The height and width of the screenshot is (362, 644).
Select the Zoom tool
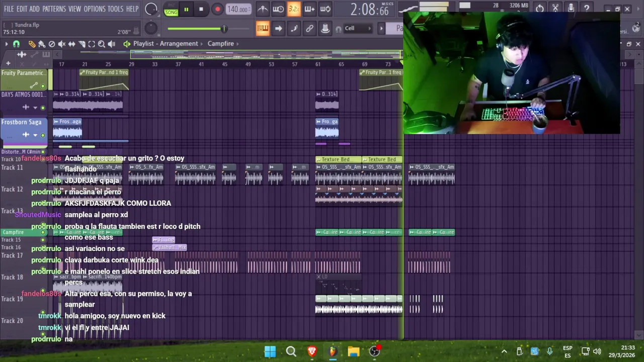pos(101,44)
